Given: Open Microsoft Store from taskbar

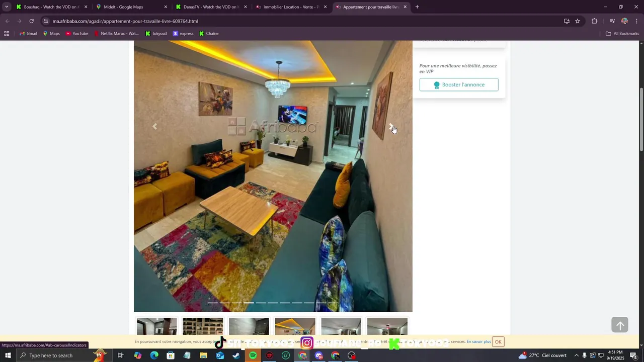Looking at the screenshot, I should (x=171, y=355).
